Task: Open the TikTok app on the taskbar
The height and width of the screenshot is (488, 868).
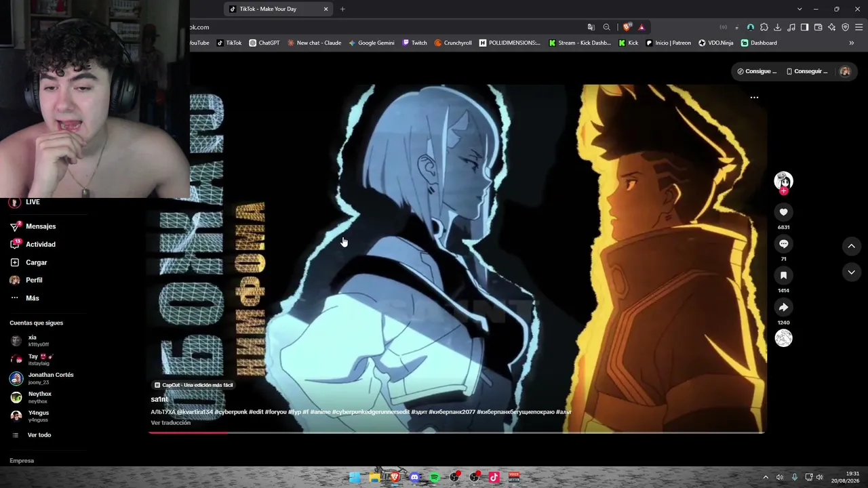Action: (494, 477)
